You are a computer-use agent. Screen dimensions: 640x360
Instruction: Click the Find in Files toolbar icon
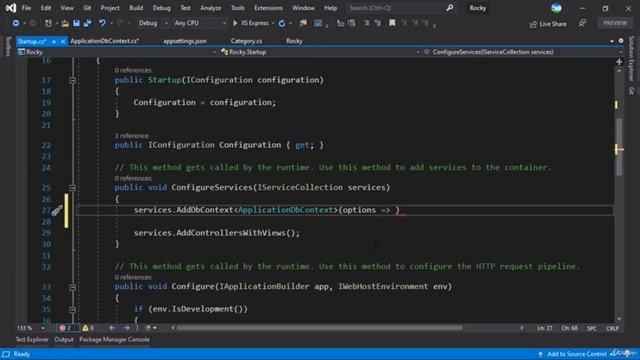coord(303,23)
